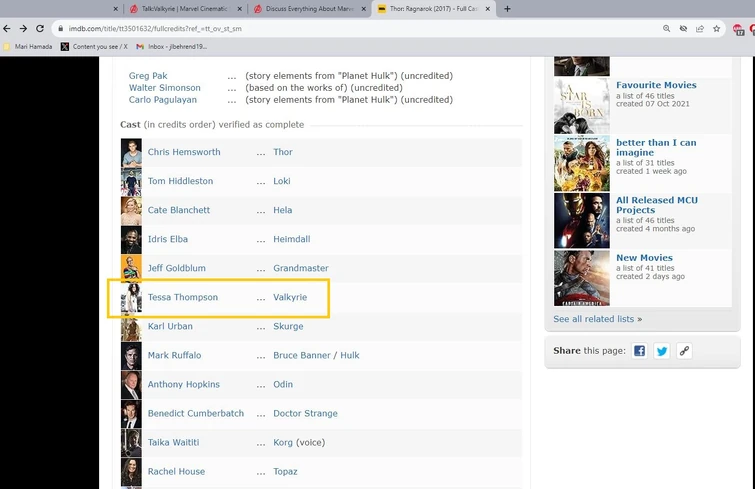Click Jeff Goldblum headshot thumbnail
Viewport: 755px width, 489px height.
click(x=131, y=269)
